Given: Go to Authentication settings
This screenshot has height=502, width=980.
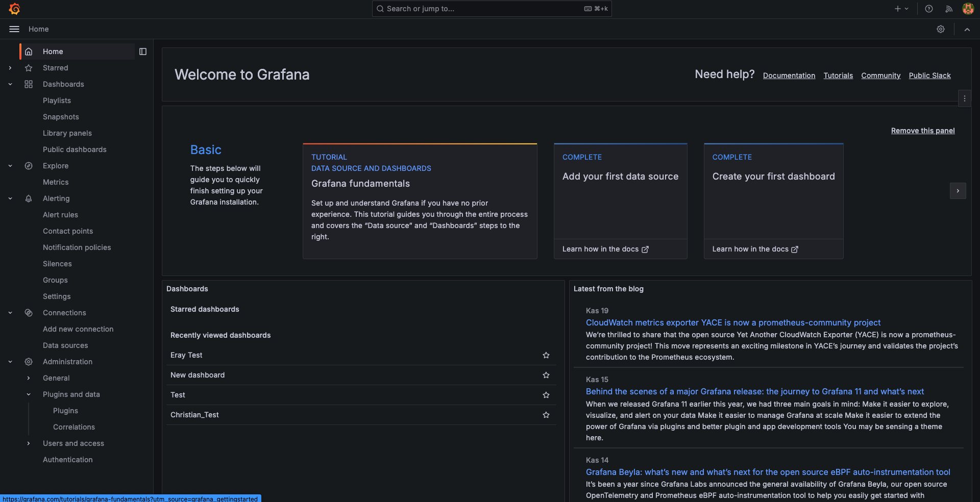Looking at the screenshot, I should coord(68,460).
